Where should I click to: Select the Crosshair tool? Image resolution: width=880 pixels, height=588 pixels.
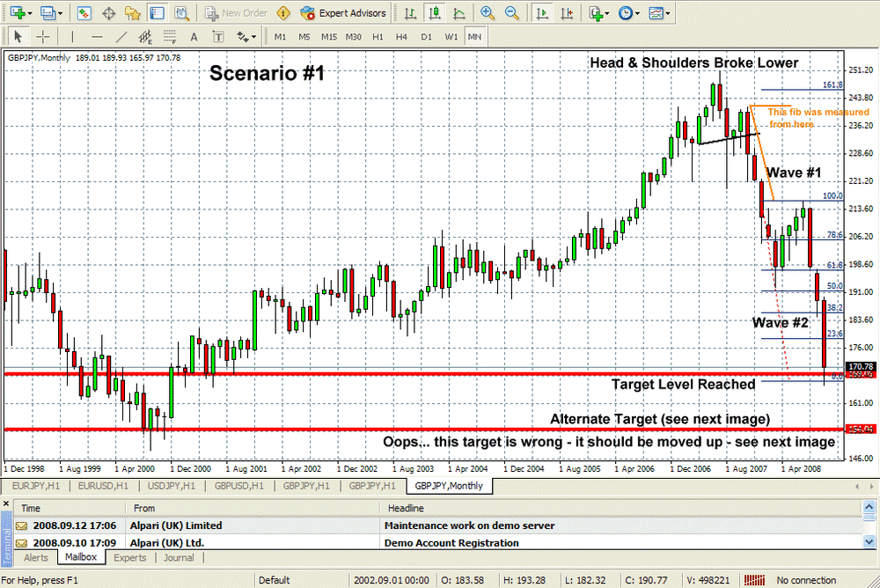(42, 37)
